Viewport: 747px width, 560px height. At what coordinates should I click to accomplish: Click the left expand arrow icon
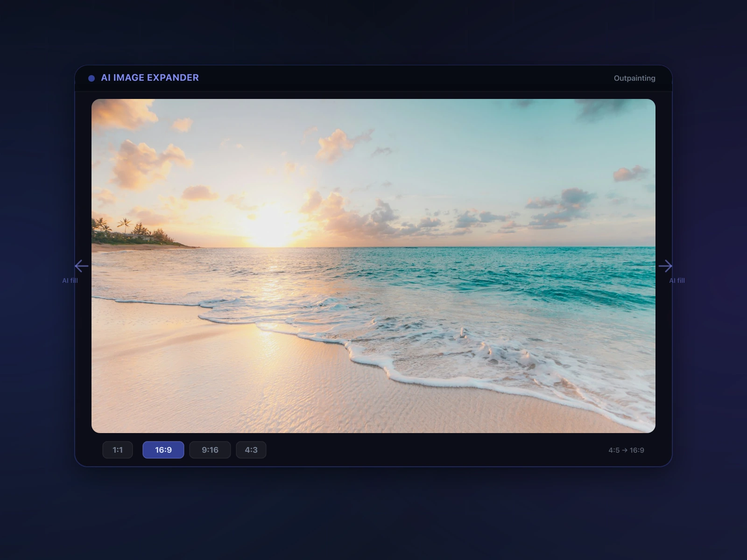tap(81, 266)
